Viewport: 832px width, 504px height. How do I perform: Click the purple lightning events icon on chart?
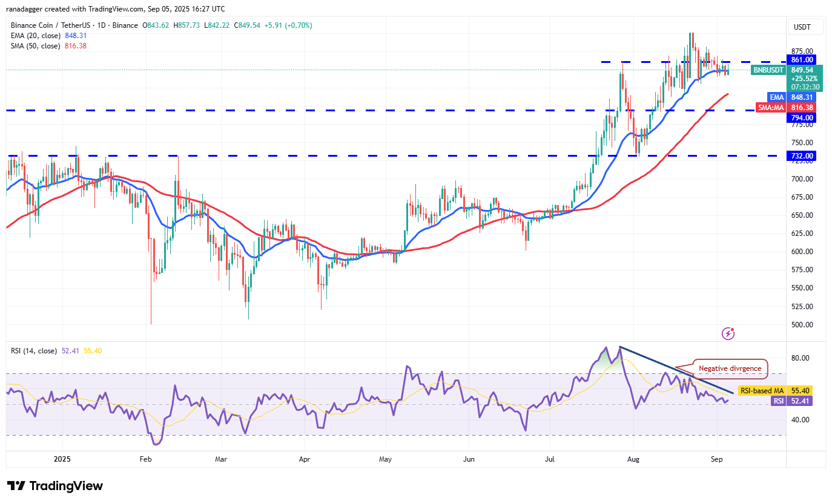728,333
